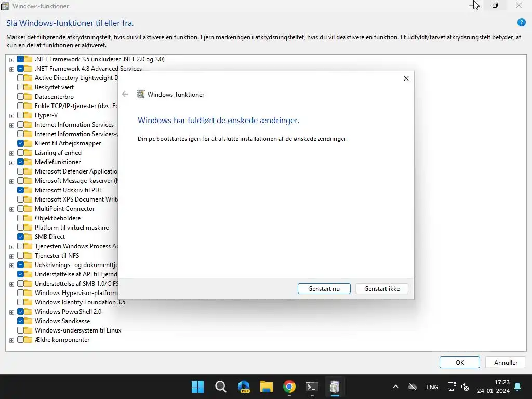Enable the Datacenterbro checkbox
The height and width of the screenshot is (399, 532).
click(20, 96)
